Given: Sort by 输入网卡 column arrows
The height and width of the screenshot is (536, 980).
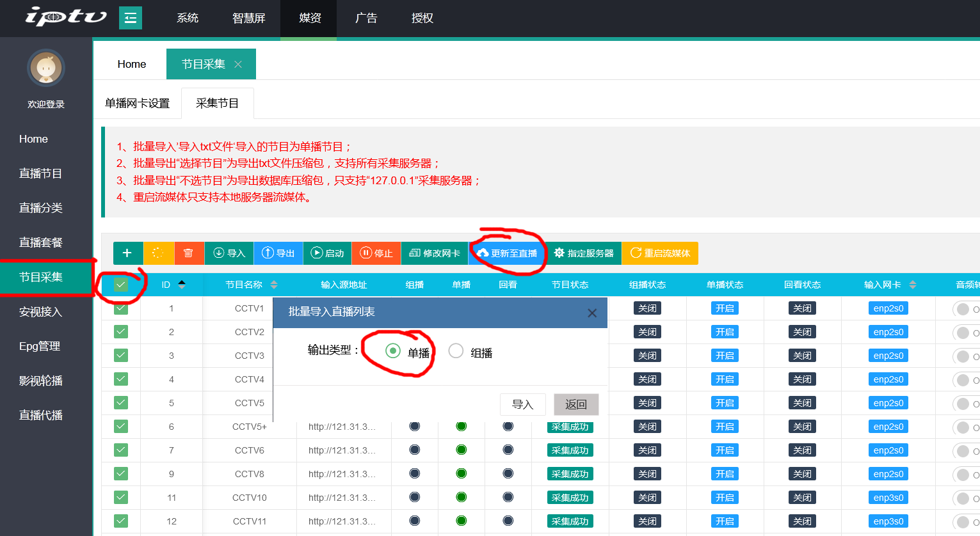Looking at the screenshot, I should point(913,285).
